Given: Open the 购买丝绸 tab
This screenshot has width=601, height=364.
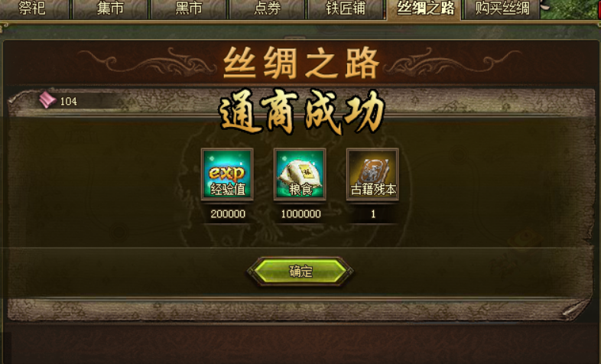Looking at the screenshot, I should point(502,9).
